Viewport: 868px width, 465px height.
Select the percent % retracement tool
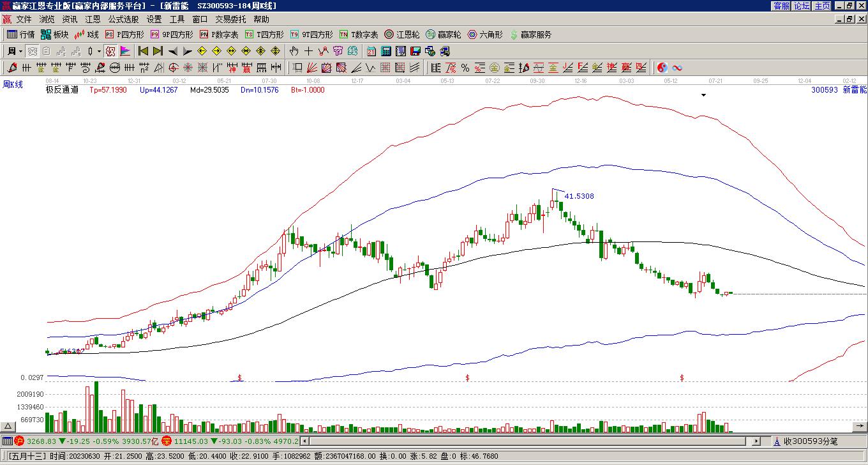[x=465, y=68]
